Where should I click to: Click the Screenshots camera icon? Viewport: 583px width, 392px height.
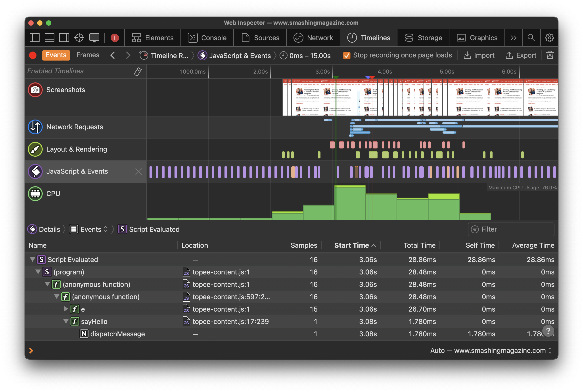coord(35,90)
